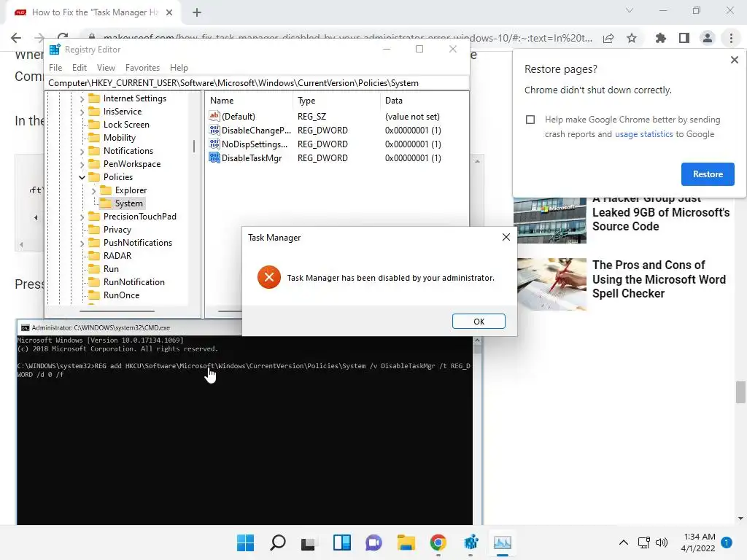This screenshot has height=560, width=747.
Task: Reload the page with the refresh icon
Action: tap(63, 36)
